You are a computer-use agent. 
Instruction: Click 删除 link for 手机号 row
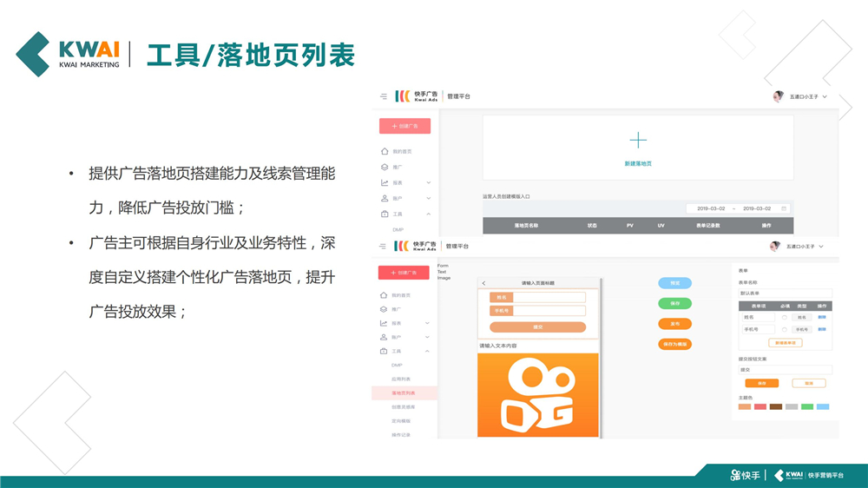pos(822,330)
